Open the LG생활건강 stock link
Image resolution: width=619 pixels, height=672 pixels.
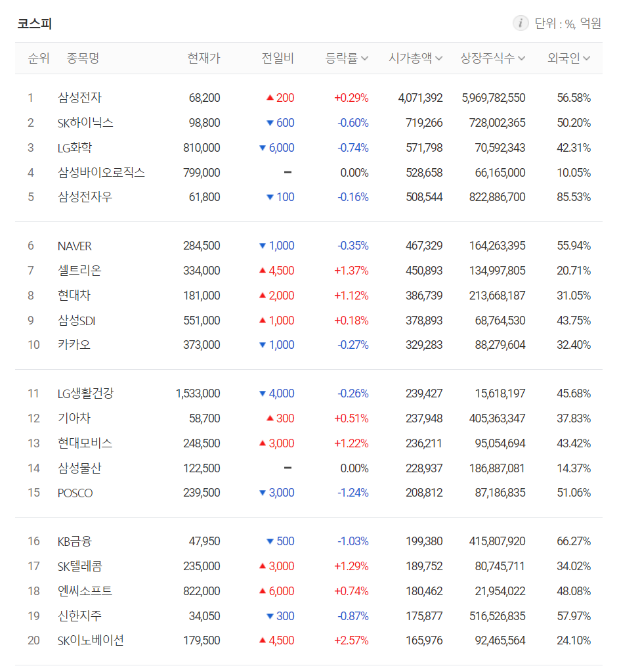86,393
